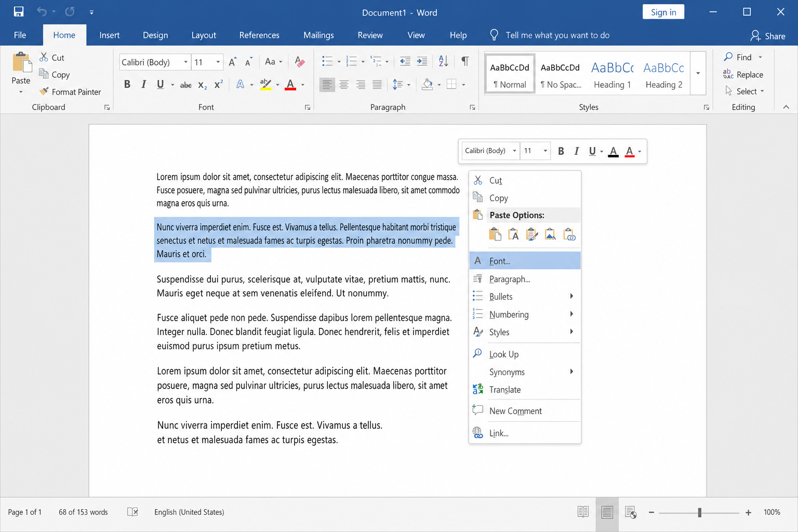Screen dimensions: 798x532
Task: Click the proofing errors status bar icon
Action: pos(133,512)
